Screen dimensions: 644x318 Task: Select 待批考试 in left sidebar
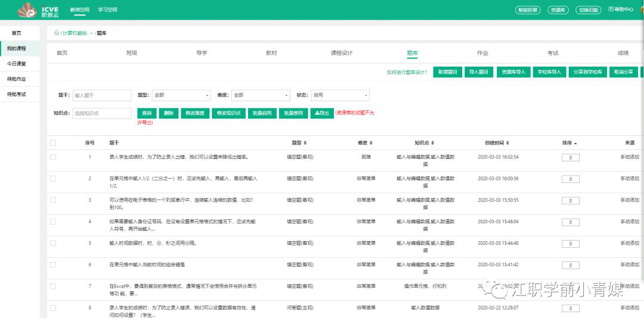point(20,94)
